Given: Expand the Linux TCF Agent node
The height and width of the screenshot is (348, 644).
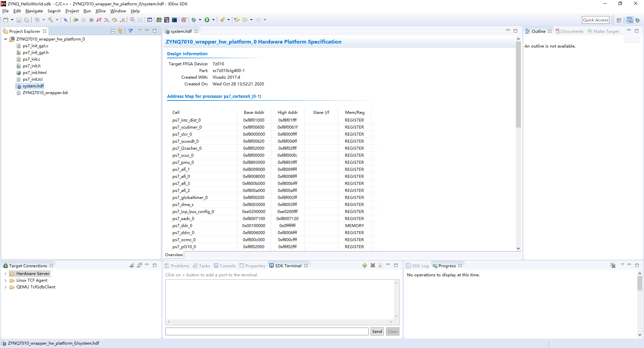Looking at the screenshot, I should pos(6,280).
